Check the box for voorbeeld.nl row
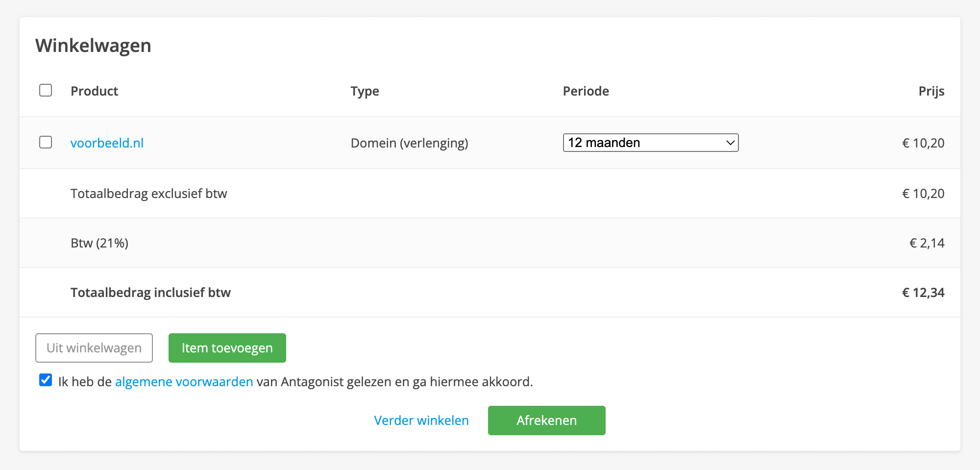Image resolution: width=980 pixels, height=470 pixels. 46,143
